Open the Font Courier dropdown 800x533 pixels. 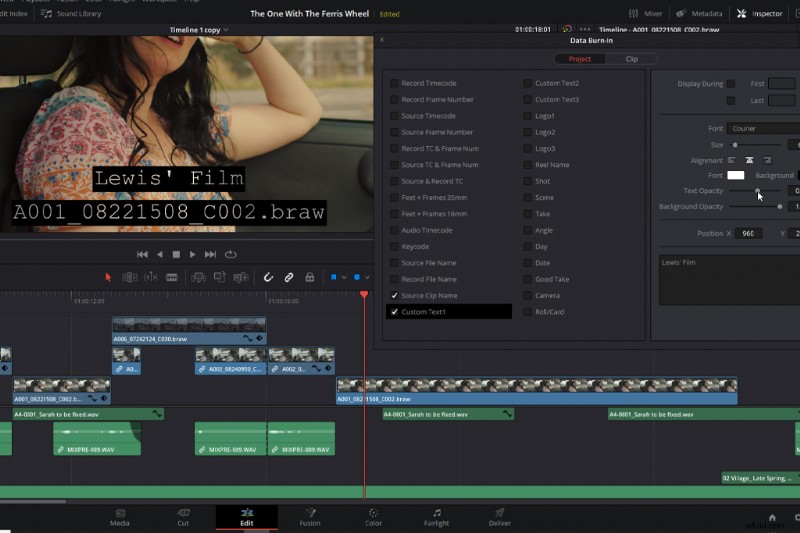(763, 129)
